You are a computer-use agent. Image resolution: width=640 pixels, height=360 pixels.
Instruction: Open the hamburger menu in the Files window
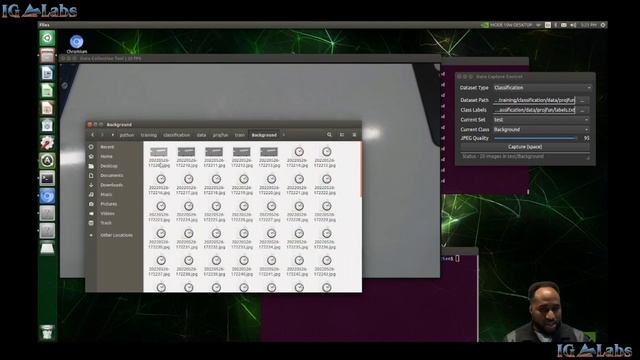pos(354,135)
